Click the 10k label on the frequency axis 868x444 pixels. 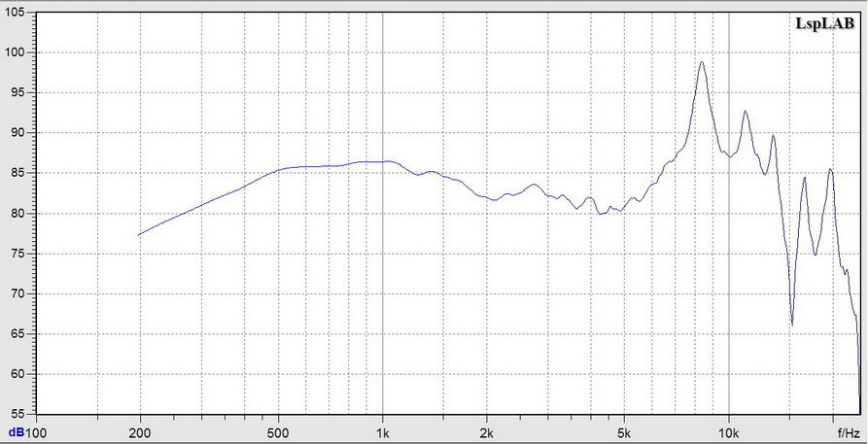click(x=728, y=432)
